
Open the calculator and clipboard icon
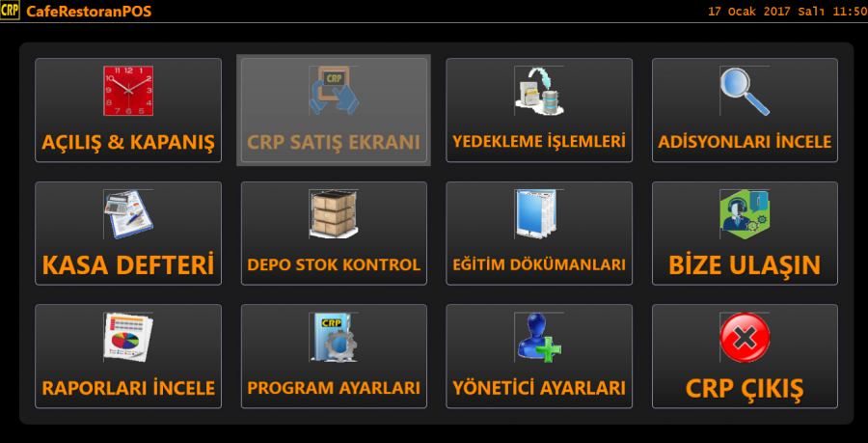[x=128, y=214]
